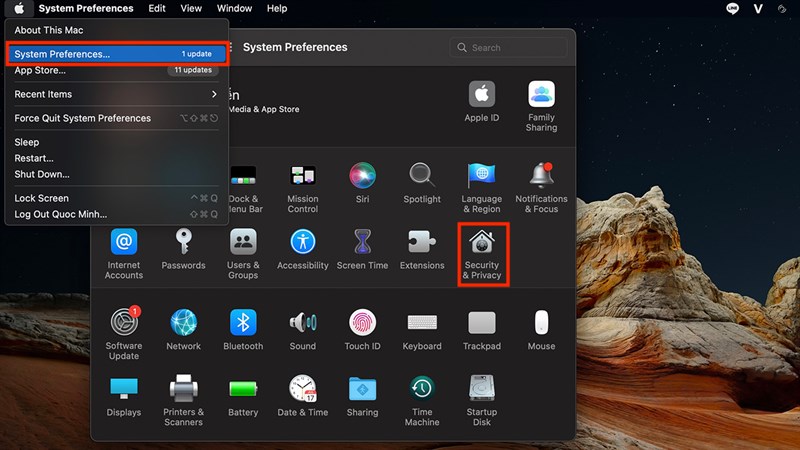Choose Lock Screen menu entry

point(116,198)
